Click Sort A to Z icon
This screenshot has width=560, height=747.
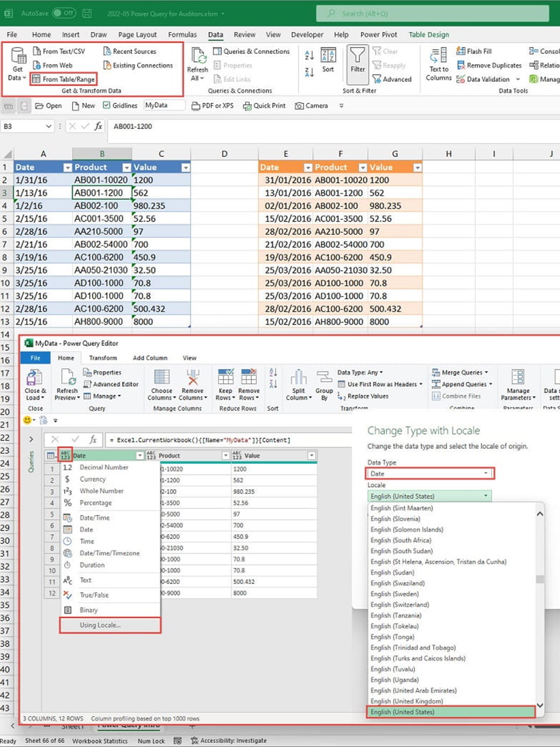tap(309, 55)
